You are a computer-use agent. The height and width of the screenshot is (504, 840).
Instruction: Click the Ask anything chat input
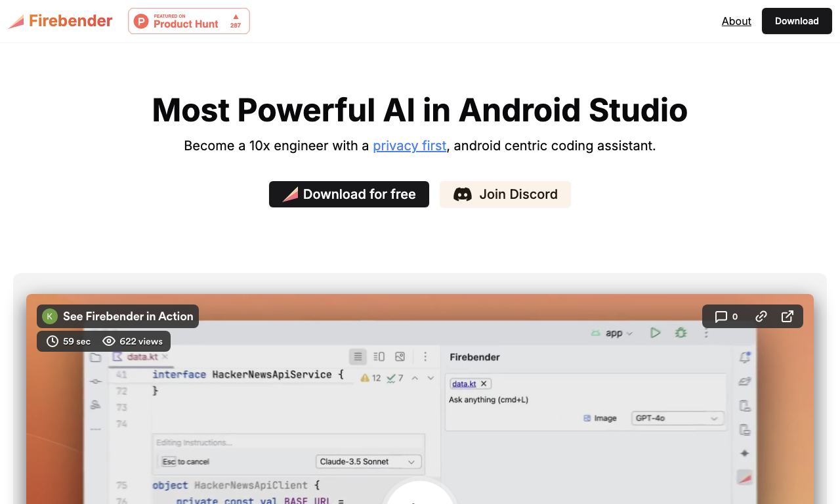click(x=585, y=400)
